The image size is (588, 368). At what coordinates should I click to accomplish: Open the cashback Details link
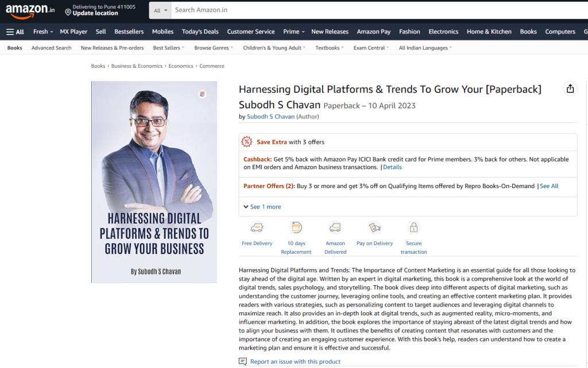pos(392,167)
